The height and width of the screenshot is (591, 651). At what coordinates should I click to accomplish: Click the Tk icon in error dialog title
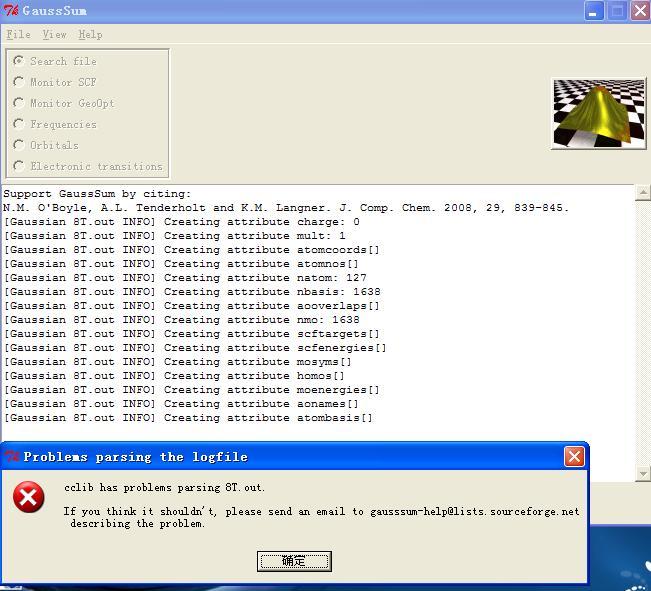[12, 457]
